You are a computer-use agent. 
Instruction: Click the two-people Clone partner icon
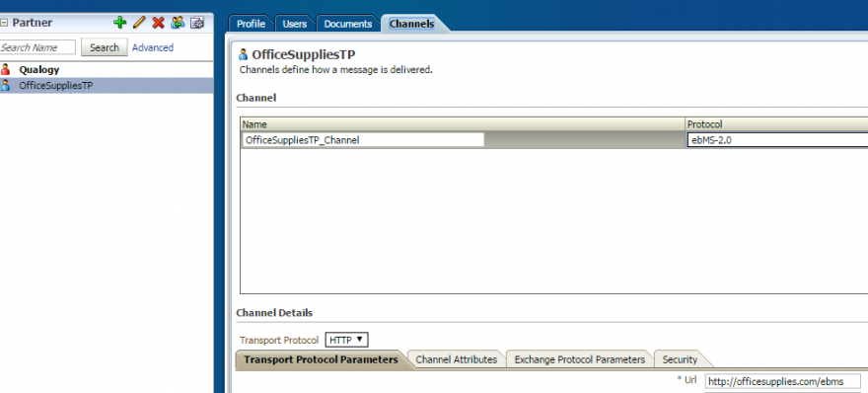point(178,22)
